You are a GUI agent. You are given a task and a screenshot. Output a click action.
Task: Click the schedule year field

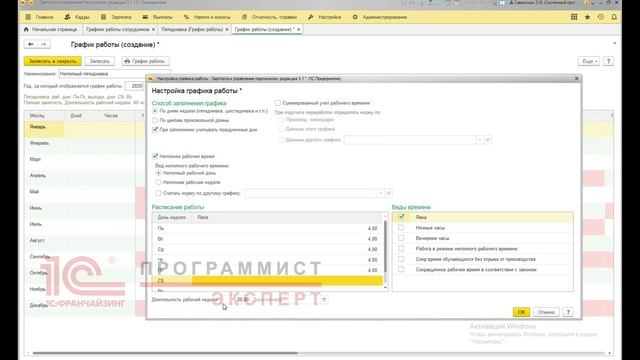point(135,86)
